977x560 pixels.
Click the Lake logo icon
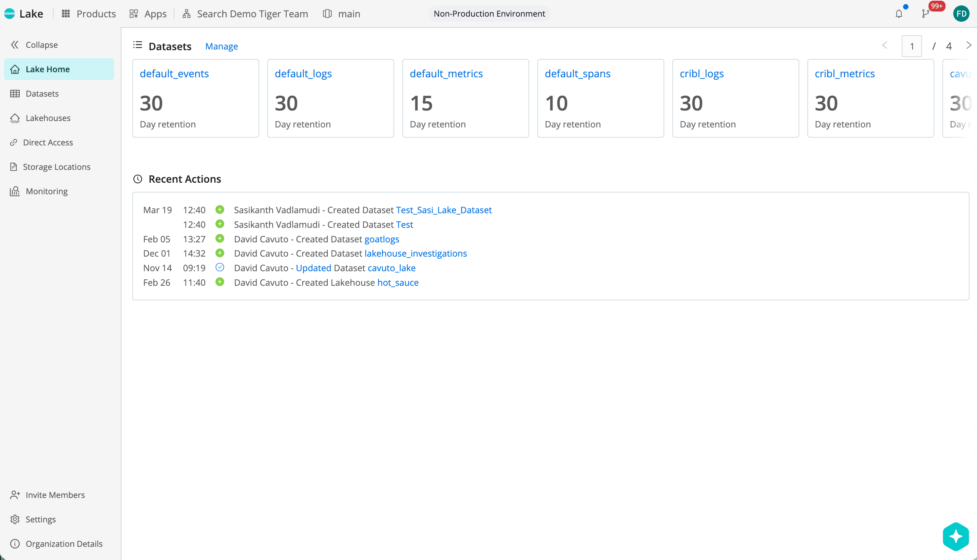tap(9, 14)
